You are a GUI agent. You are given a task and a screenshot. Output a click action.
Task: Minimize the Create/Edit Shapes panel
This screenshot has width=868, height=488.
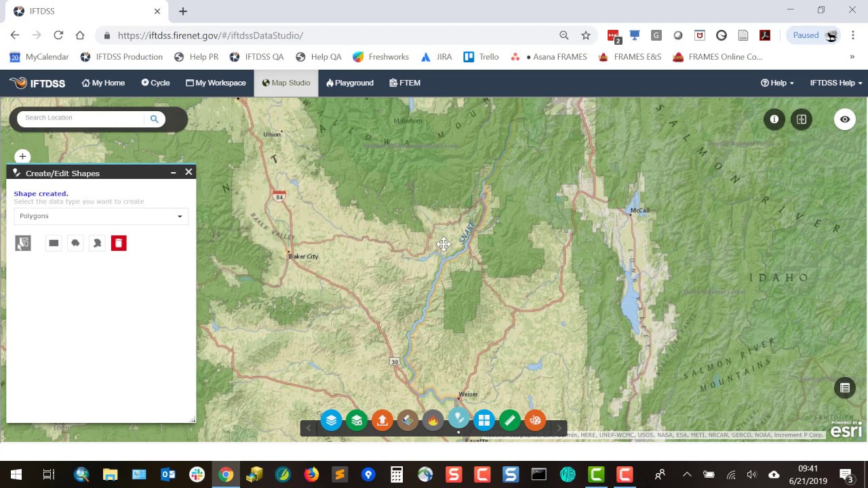174,173
